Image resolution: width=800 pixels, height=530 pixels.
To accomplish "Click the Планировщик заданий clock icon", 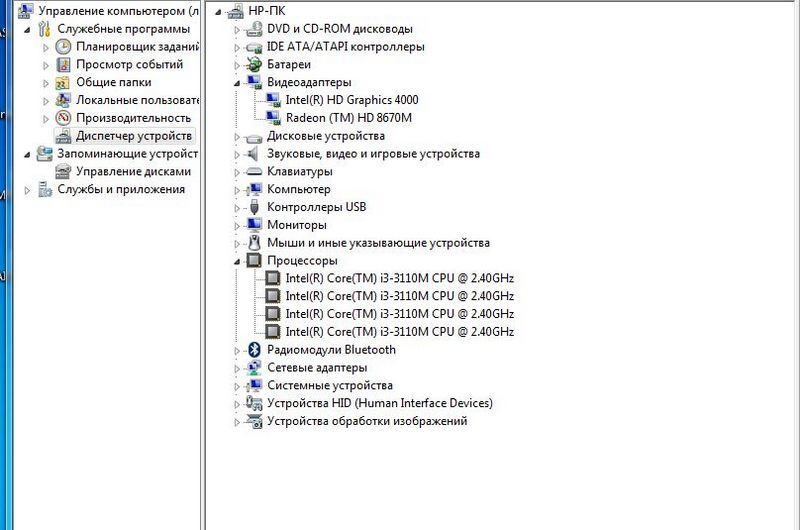I will (x=63, y=47).
